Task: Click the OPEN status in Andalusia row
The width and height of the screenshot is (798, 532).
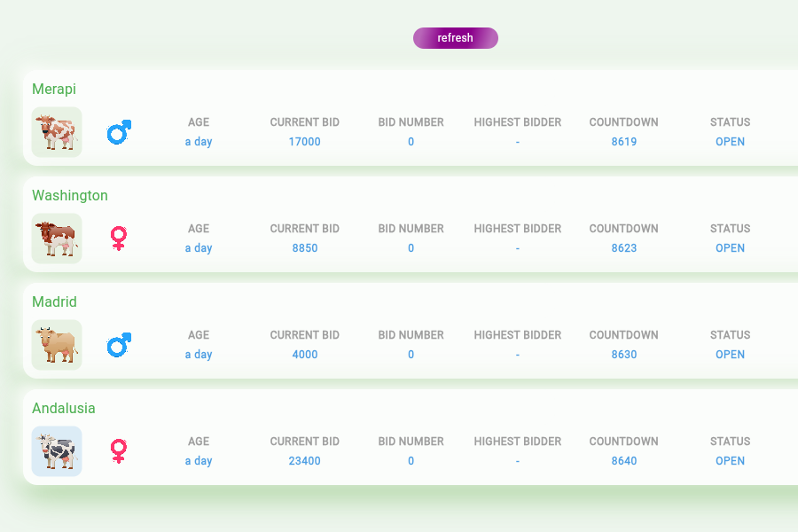Action: click(731, 461)
